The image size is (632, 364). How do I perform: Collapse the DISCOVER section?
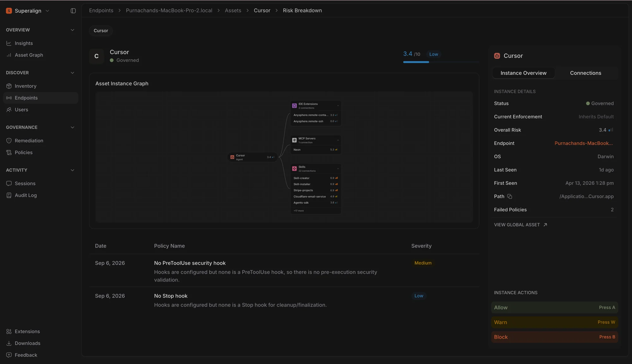72,73
